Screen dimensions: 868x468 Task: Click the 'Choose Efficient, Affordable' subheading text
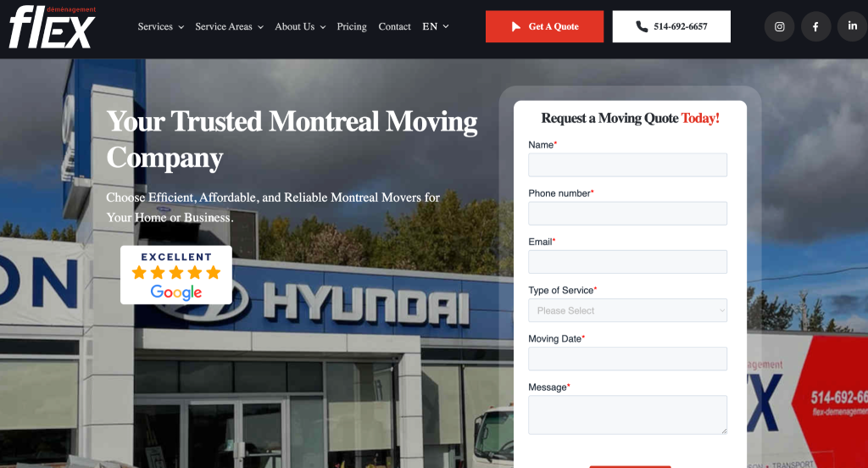273,207
